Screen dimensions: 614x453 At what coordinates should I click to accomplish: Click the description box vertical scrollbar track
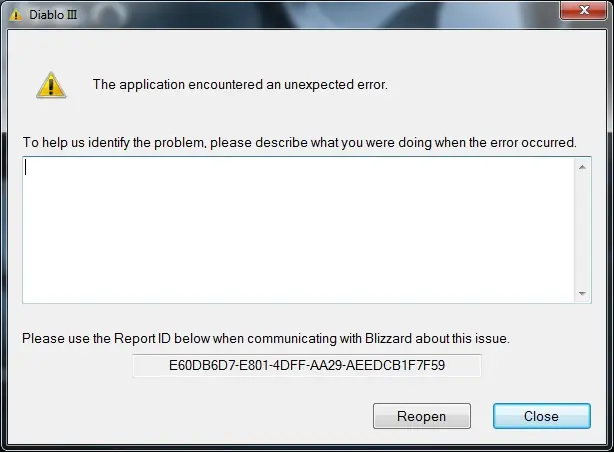coord(582,230)
